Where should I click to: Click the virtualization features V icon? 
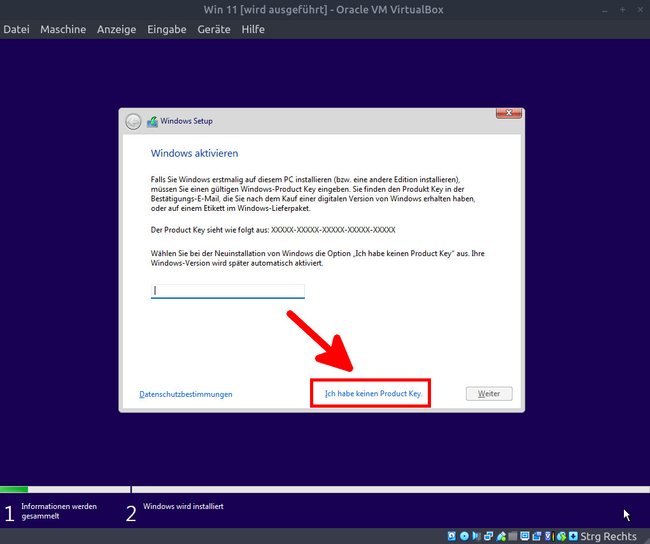pyautogui.click(x=548, y=536)
